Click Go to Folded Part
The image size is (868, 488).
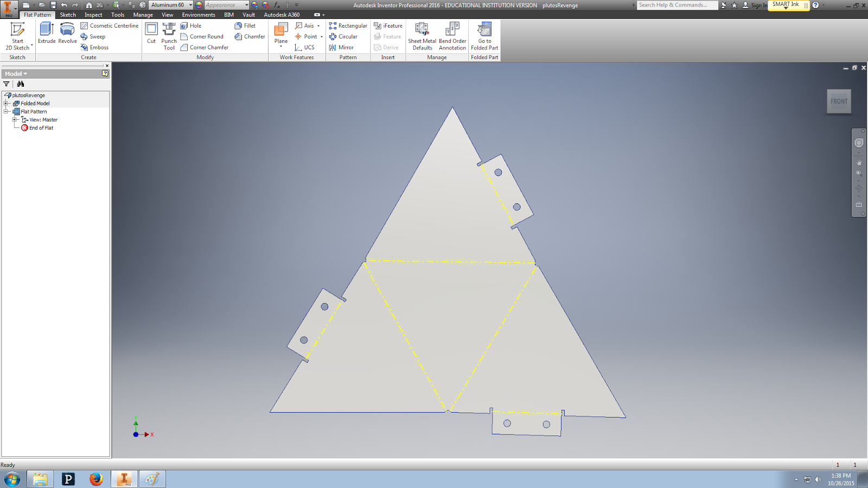pyautogui.click(x=483, y=35)
